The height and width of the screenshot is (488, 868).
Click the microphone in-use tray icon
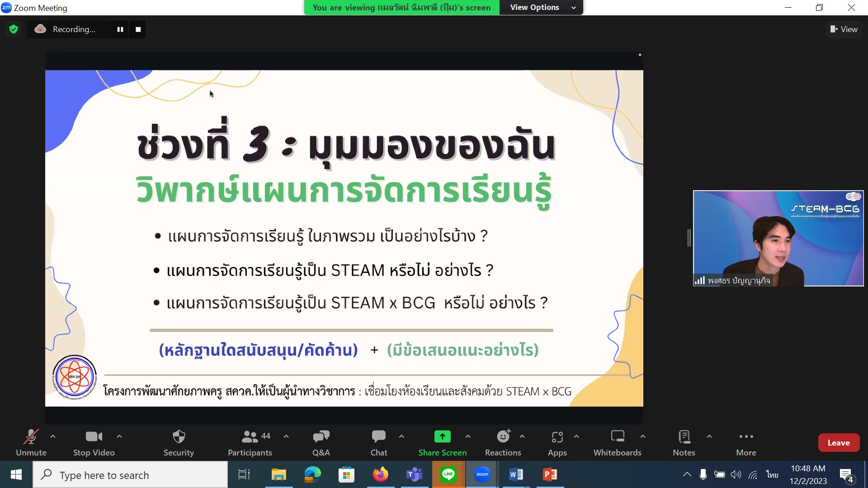tap(703, 474)
